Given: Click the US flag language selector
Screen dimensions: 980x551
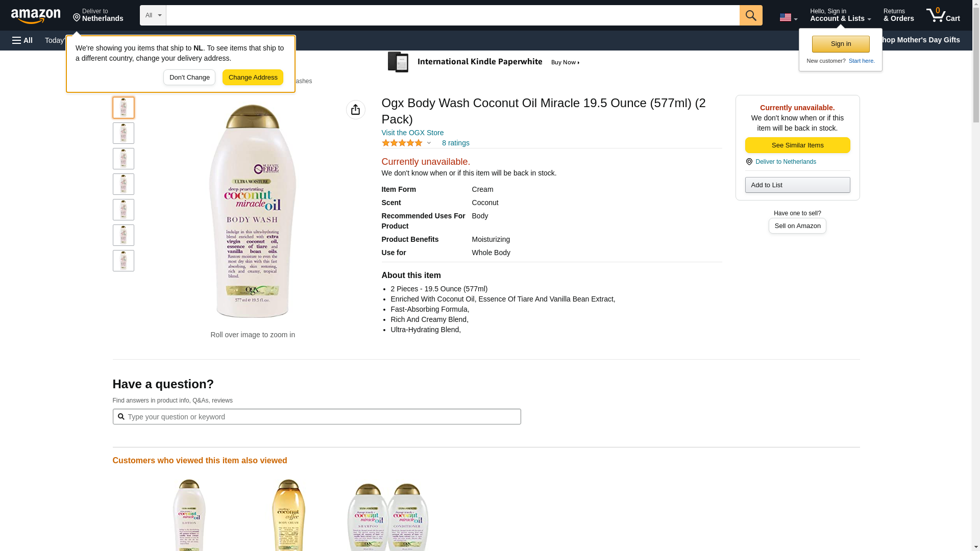Looking at the screenshot, I should (788, 17).
